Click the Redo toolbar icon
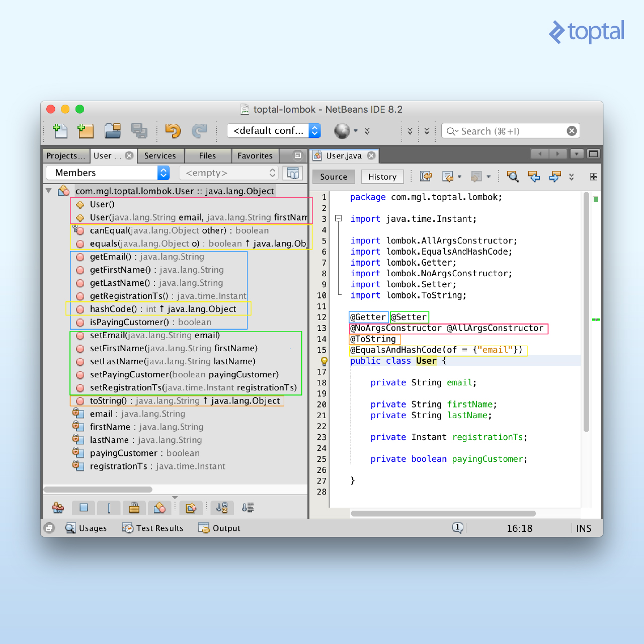644x644 pixels. click(x=199, y=131)
